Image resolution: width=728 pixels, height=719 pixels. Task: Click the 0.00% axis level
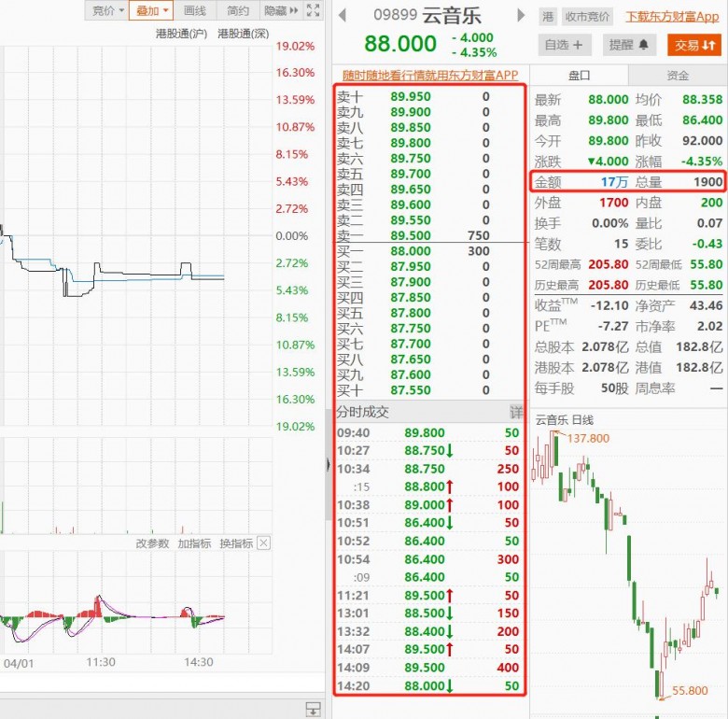pos(291,236)
